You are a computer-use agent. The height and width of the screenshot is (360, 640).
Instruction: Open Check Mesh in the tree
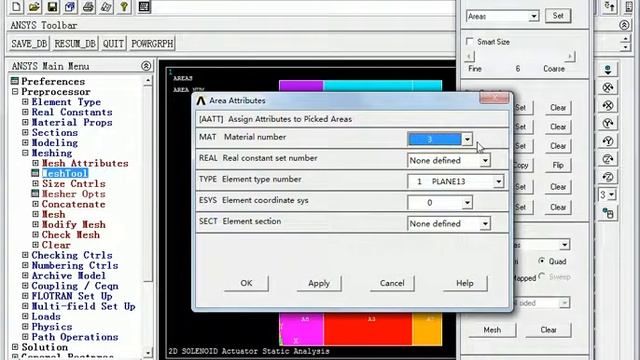pyautogui.click(x=71, y=235)
